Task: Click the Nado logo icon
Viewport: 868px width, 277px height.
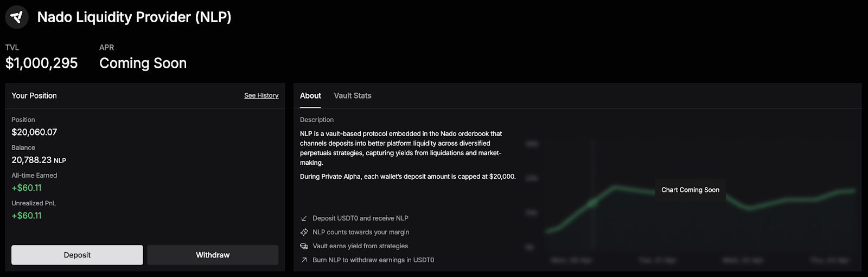Action: pyautogui.click(x=17, y=17)
